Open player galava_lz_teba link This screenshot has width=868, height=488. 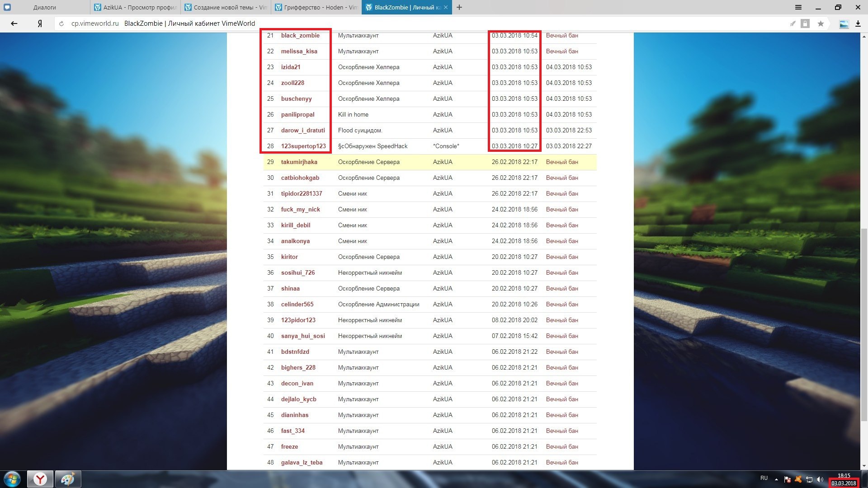click(302, 462)
